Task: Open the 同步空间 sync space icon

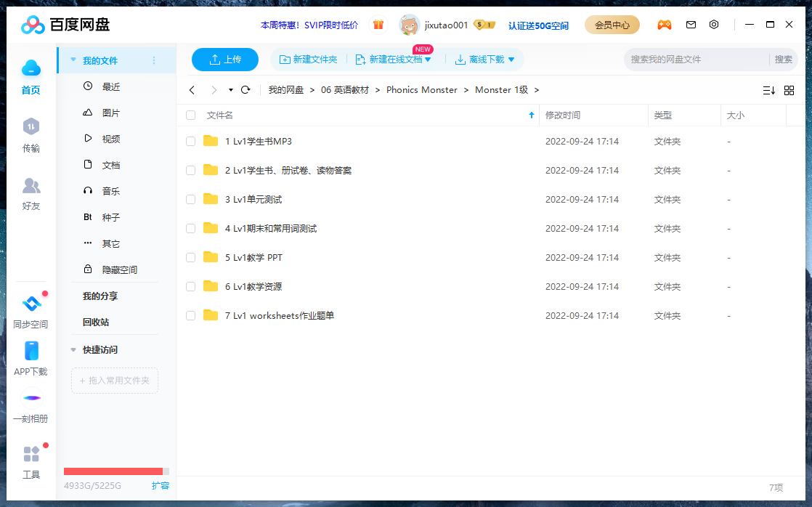Action: click(31, 304)
